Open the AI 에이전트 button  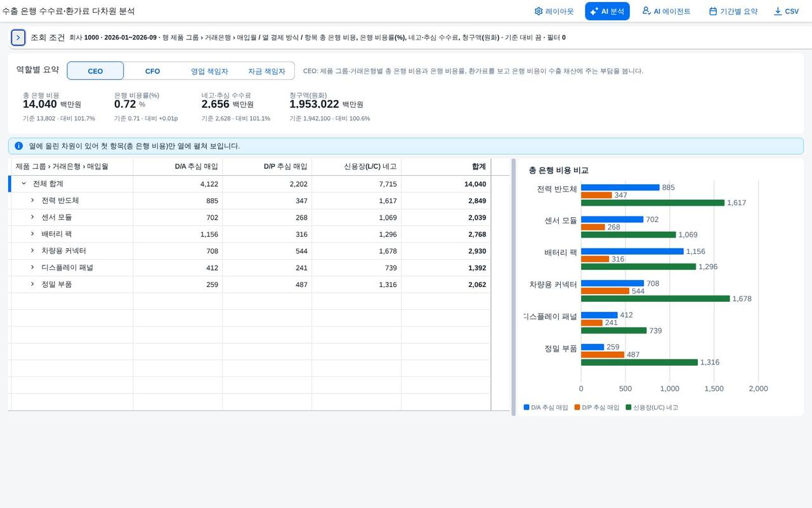[666, 11]
